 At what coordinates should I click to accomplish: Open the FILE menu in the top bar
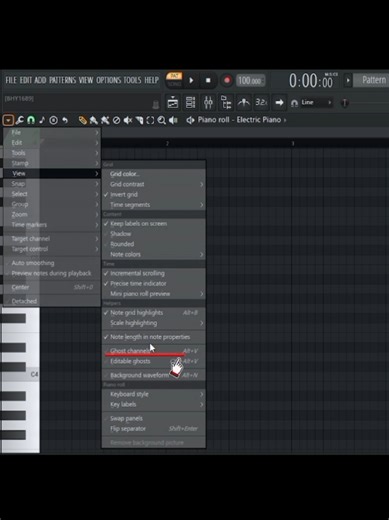11,80
